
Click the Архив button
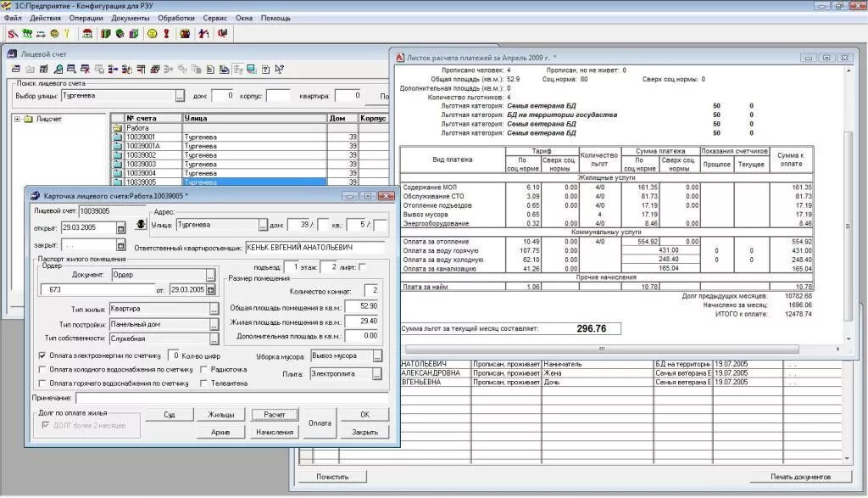[x=221, y=432]
